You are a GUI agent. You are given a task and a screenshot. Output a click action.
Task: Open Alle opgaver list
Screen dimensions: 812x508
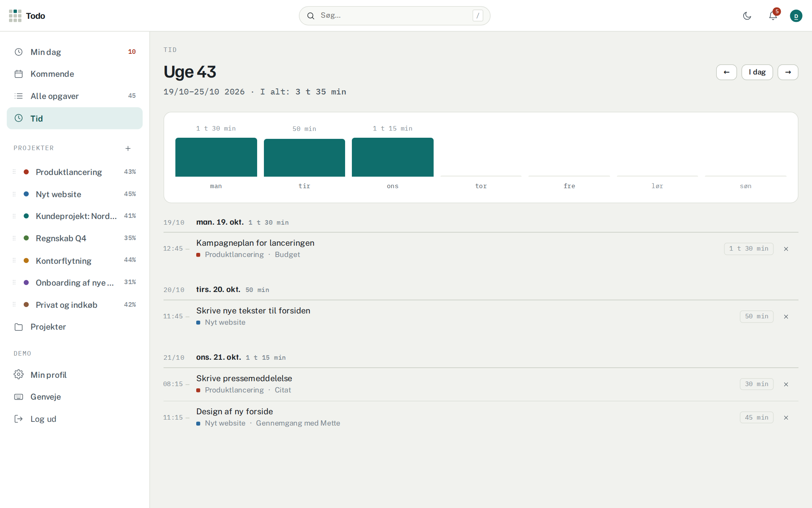(x=75, y=96)
